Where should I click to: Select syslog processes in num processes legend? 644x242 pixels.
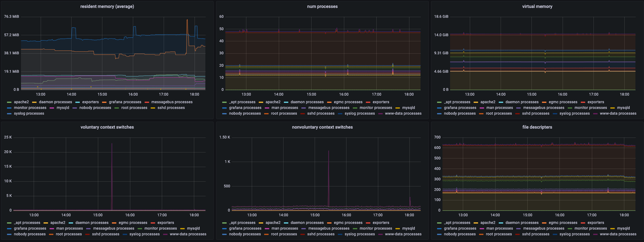360,113
